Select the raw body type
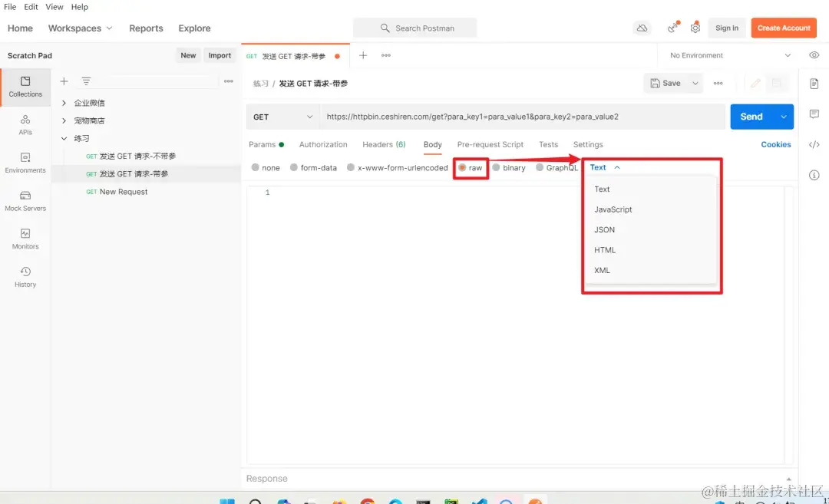Image resolution: width=829 pixels, height=504 pixels. point(470,167)
